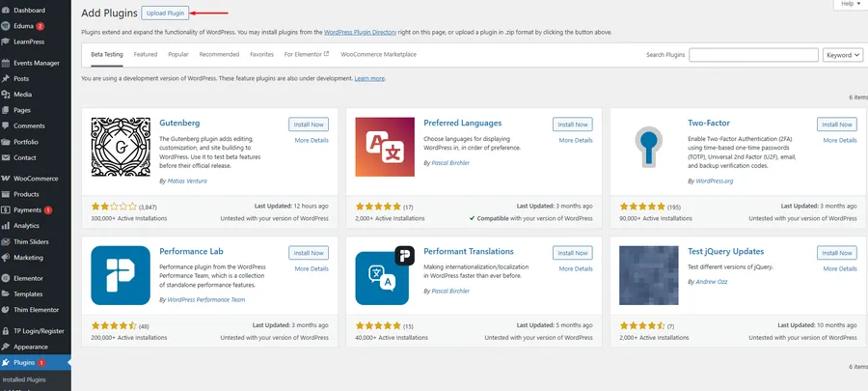This screenshot has height=391, width=868.
Task: Open Elementor via its sidebar icon
Action: [x=7, y=277]
